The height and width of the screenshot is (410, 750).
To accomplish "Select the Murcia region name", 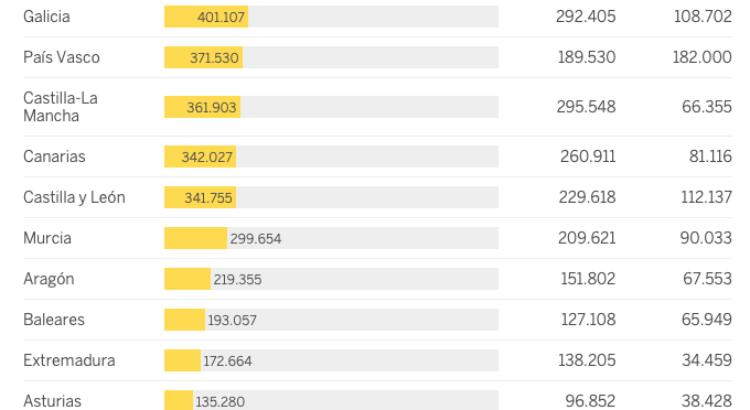I will tap(48, 238).
